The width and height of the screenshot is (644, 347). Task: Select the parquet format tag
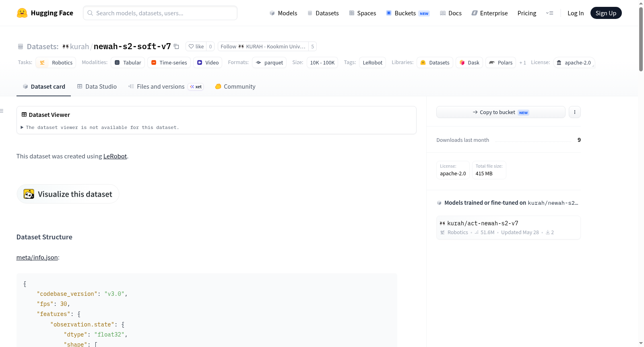269,62
